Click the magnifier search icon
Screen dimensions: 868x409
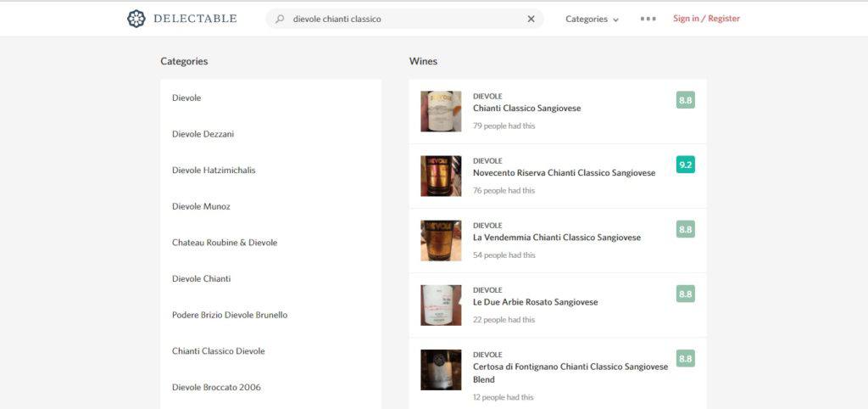point(280,19)
